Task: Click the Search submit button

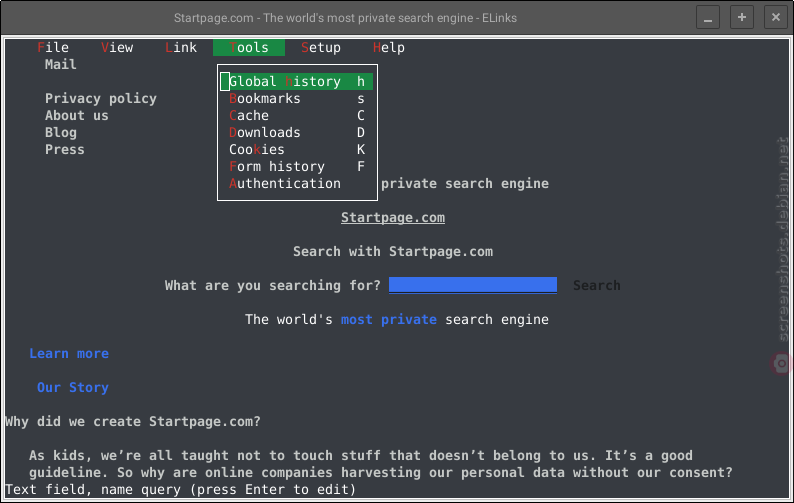Action: point(597,286)
